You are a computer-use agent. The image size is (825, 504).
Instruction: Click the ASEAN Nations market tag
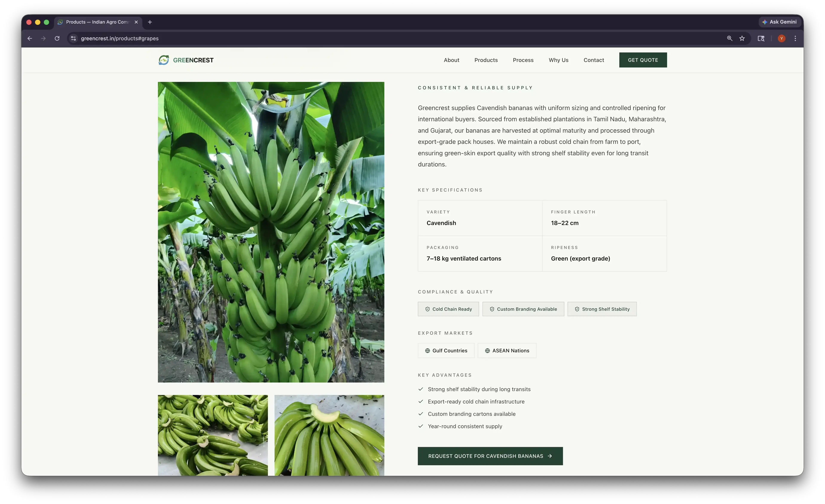tap(507, 351)
